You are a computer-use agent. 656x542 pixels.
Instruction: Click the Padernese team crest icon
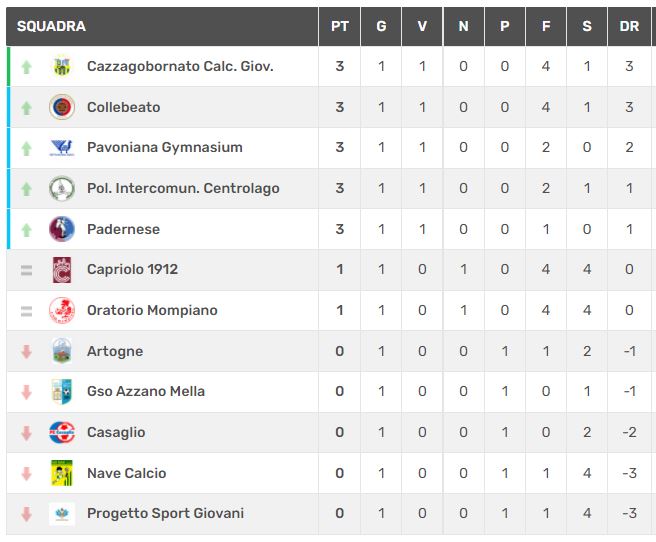click(61, 229)
